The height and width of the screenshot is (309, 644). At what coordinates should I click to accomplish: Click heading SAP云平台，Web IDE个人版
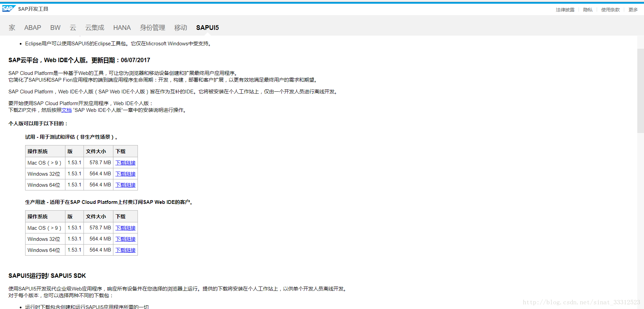point(79,60)
